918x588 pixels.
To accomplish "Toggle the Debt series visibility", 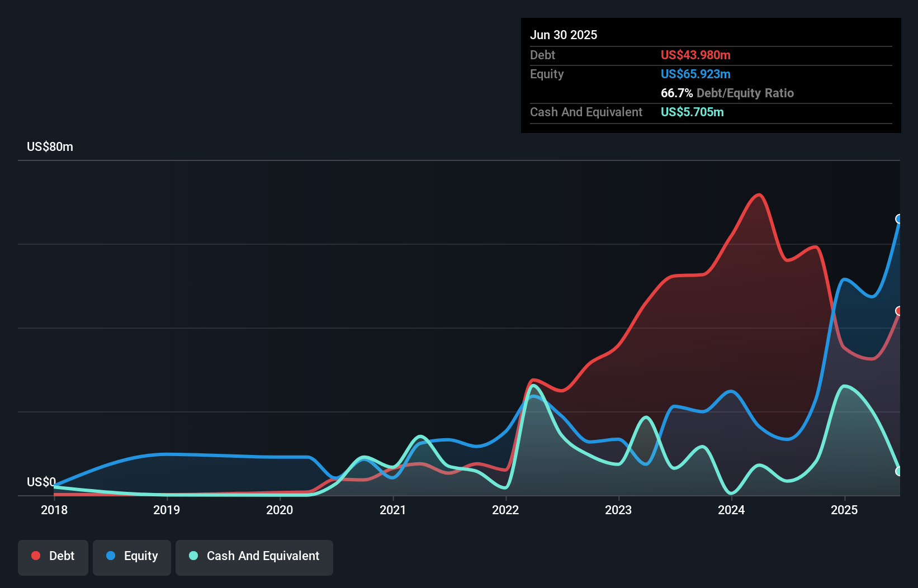I will coord(53,557).
